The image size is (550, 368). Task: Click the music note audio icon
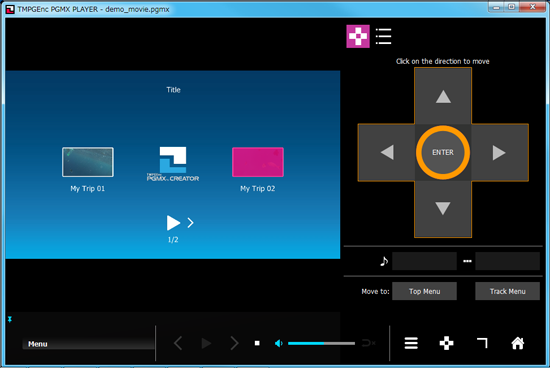384,261
